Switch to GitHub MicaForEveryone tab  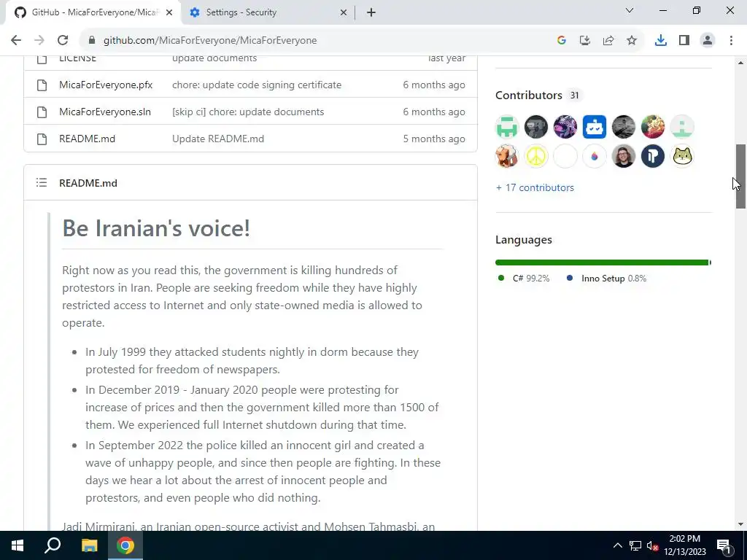click(93, 13)
